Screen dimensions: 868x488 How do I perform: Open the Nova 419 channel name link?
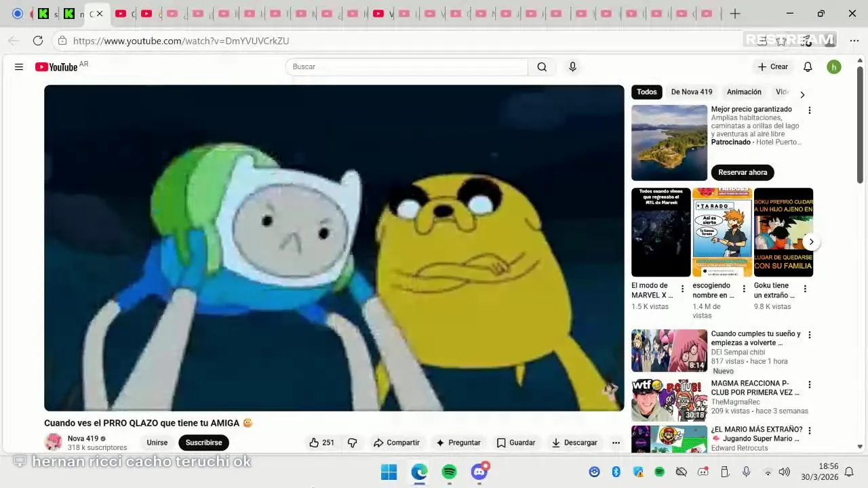click(83, 439)
